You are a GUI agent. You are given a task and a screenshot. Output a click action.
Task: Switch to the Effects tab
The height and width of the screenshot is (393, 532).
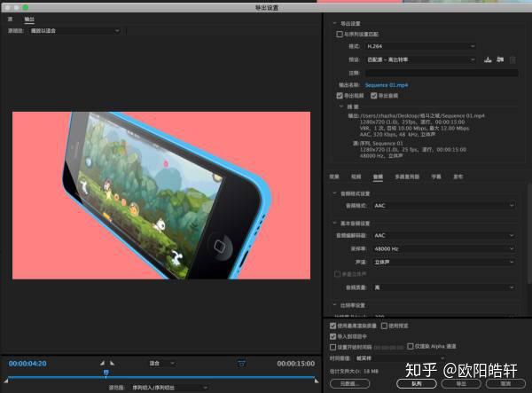[x=334, y=177]
